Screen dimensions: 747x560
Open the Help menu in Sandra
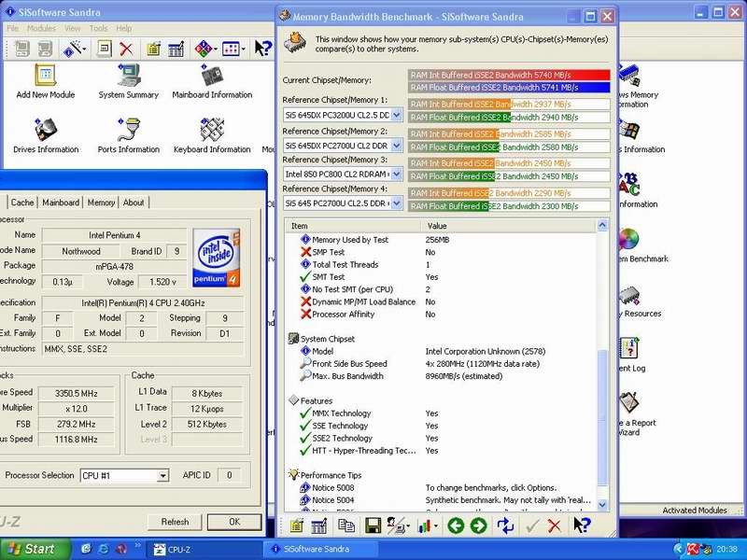(124, 29)
